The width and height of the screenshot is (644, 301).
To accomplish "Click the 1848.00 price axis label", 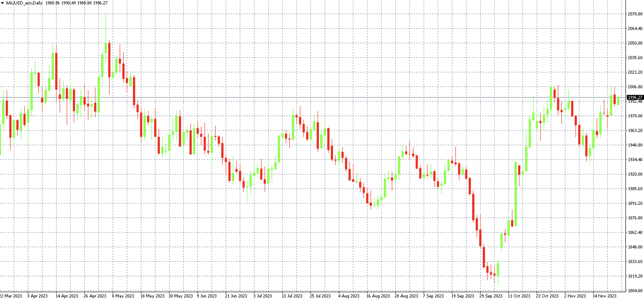I will (635, 247).
